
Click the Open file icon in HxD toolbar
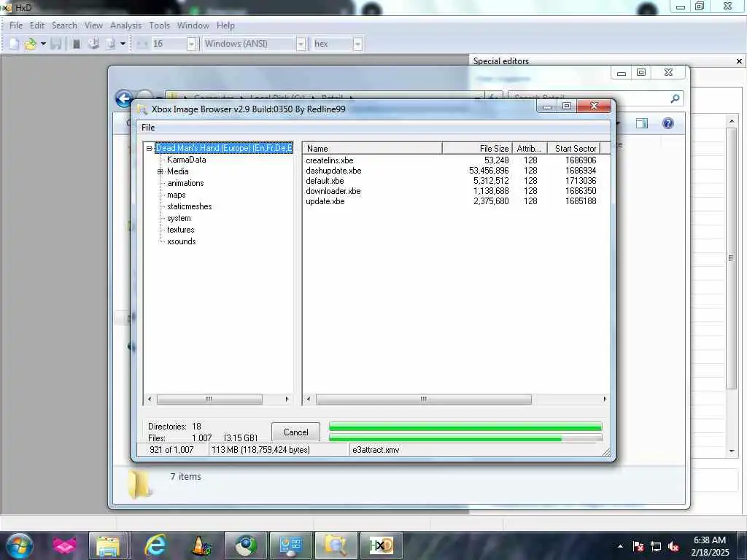click(30, 44)
